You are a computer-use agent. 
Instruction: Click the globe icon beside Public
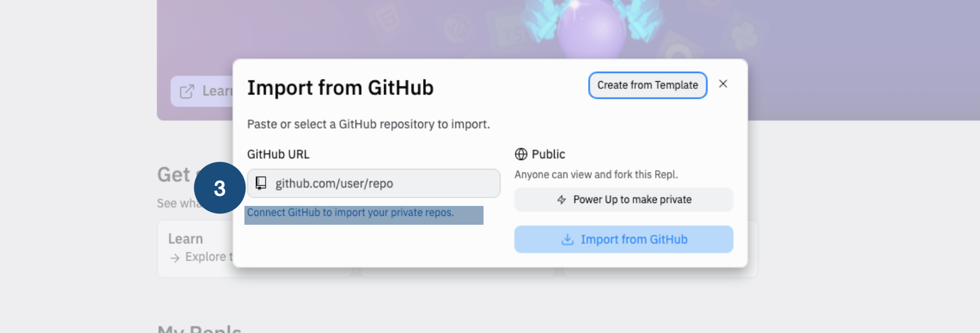tap(521, 154)
